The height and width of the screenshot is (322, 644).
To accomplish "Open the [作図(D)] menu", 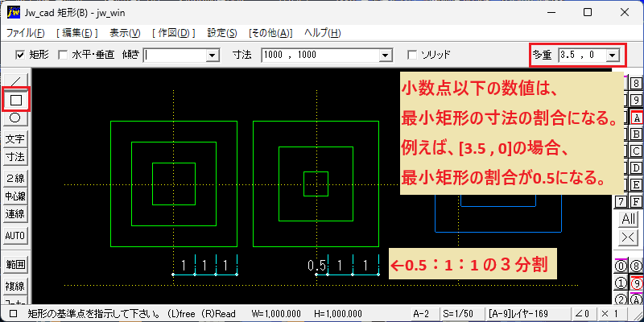I will (173, 33).
